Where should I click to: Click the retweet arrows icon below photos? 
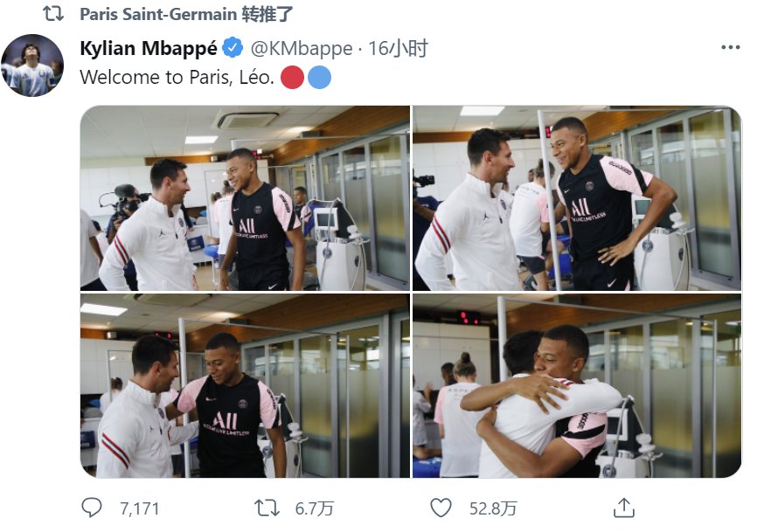(267, 508)
